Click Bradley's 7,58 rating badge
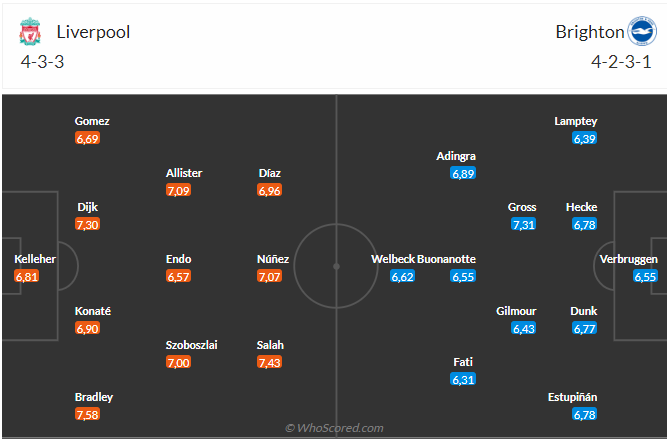The height and width of the screenshot is (439, 667). pyautogui.click(x=88, y=414)
